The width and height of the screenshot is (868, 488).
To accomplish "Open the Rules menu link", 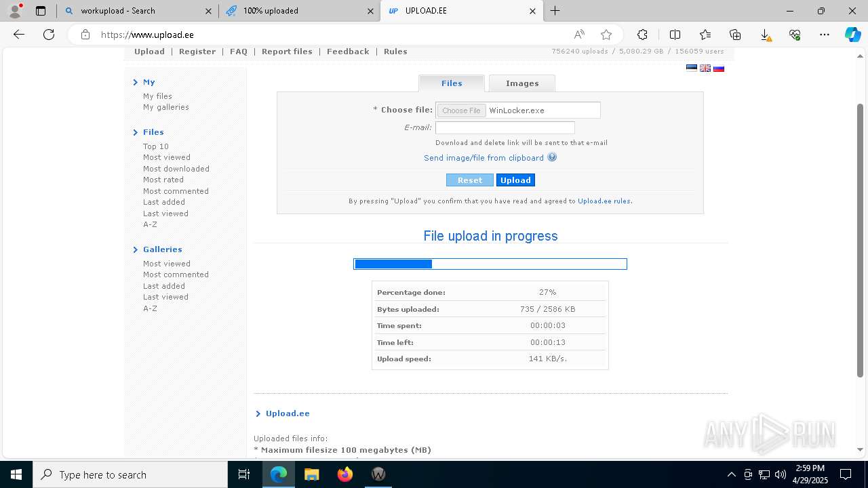I will pos(395,52).
